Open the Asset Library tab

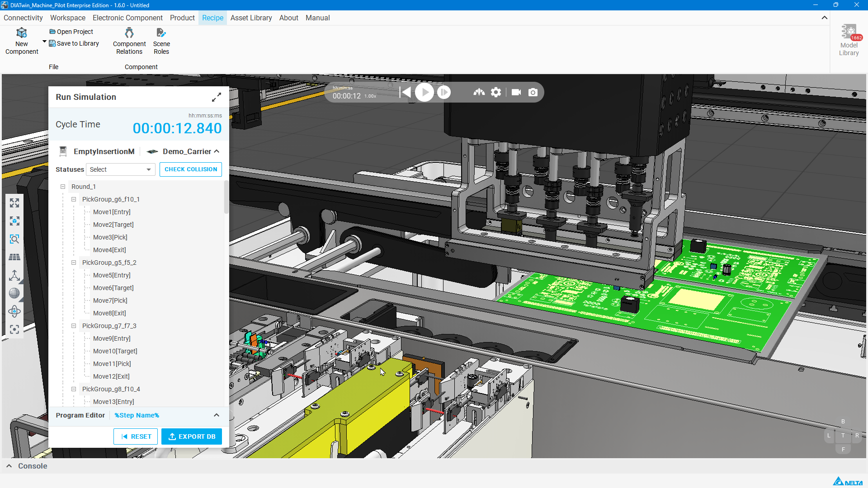[251, 18]
